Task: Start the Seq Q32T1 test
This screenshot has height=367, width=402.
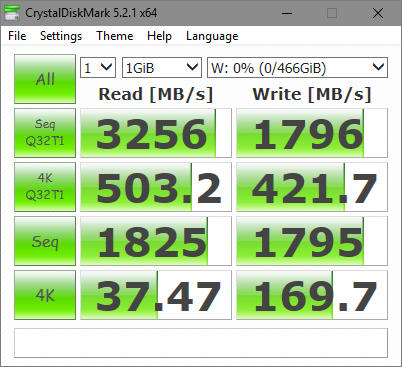Action: [x=45, y=133]
